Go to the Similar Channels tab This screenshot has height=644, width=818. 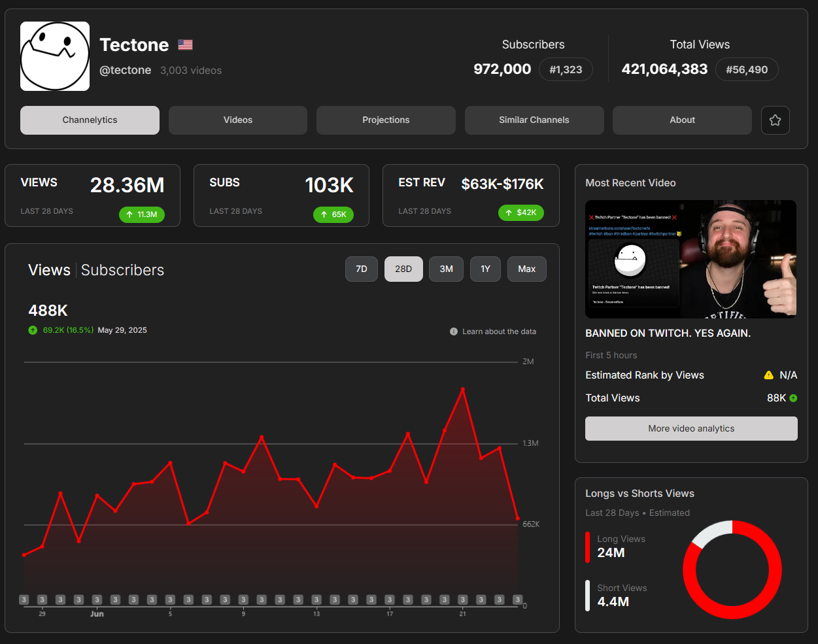tap(534, 120)
